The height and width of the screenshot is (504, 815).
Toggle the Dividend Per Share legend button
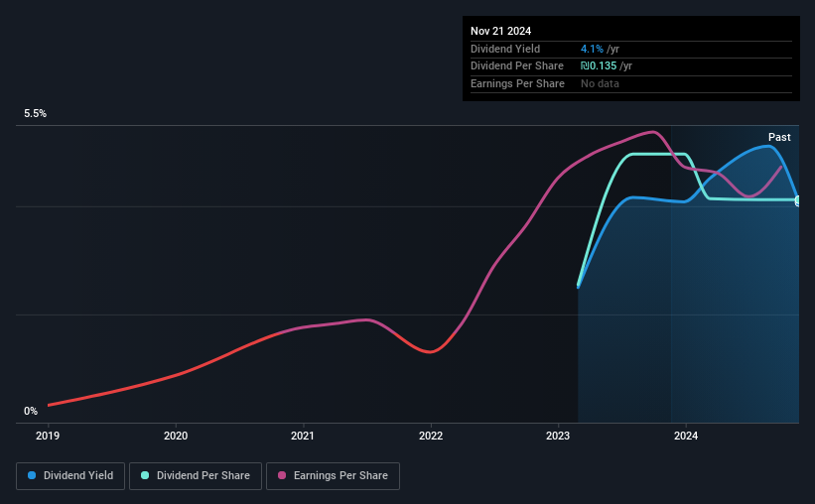[x=196, y=476]
